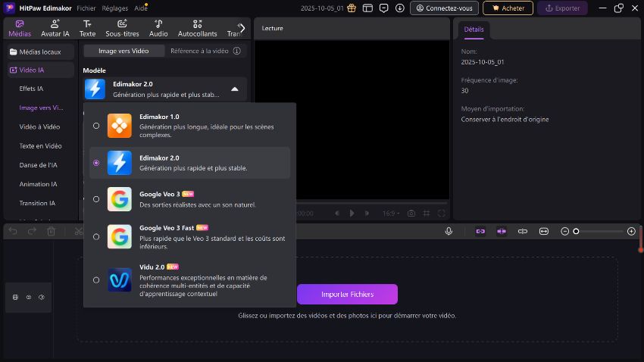This screenshot has height=362, width=644.
Task: Click the microphone voice-over icon
Action: [449, 231]
